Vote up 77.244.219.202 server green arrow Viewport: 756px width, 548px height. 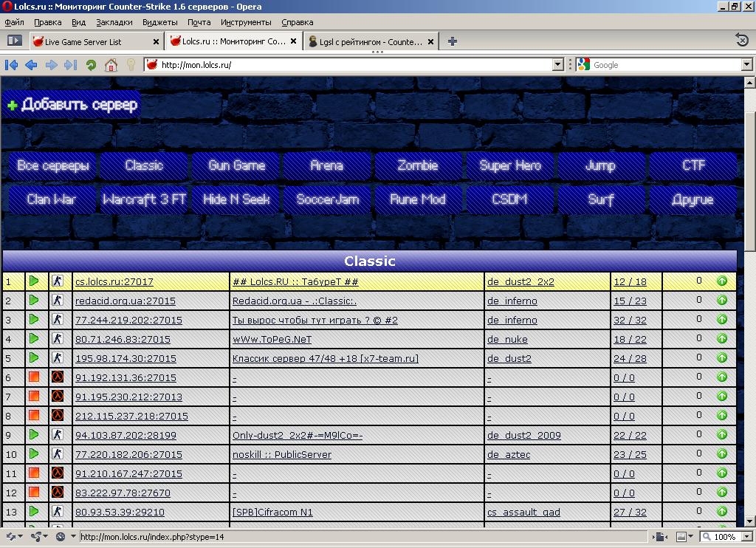click(x=722, y=319)
